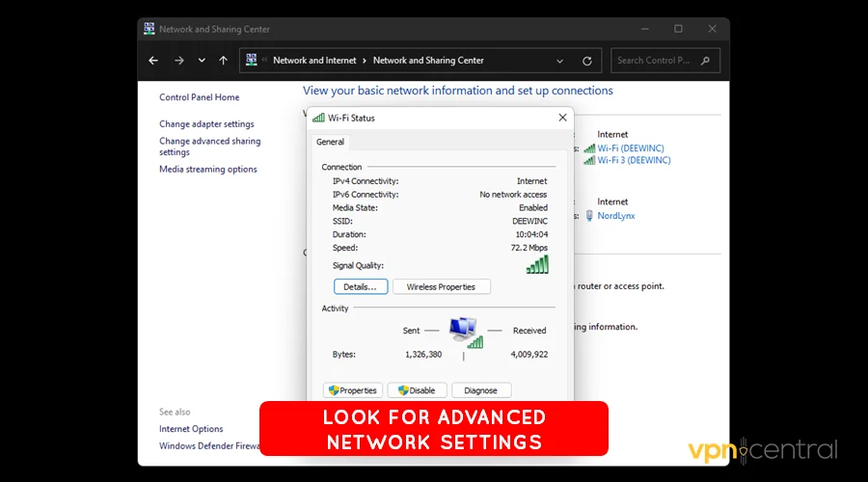Viewport: 868px width, 482px height.
Task: Open Change advanced sharing settings
Action: (x=210, y=147)
